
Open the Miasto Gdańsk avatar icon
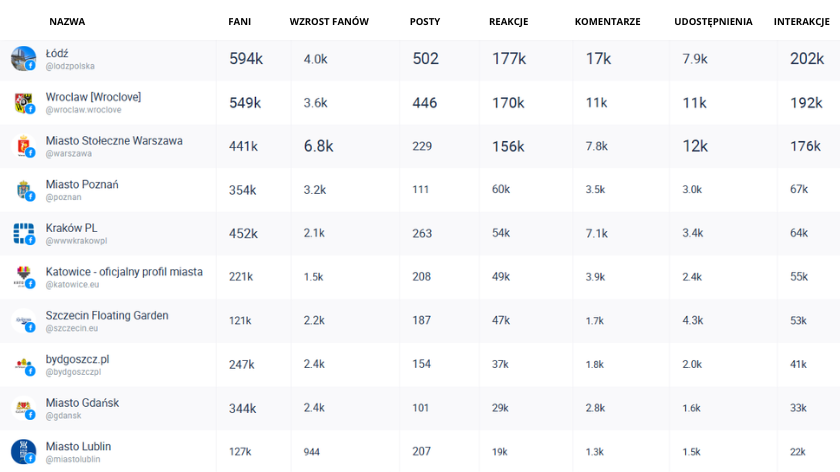pyautogui.click(x=24, y=408)
